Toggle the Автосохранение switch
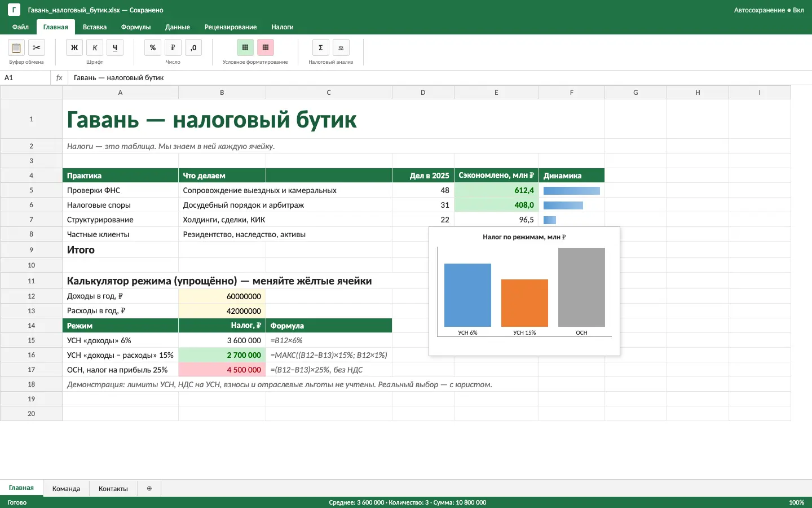812x508 pixels. [x=769, y=10]
